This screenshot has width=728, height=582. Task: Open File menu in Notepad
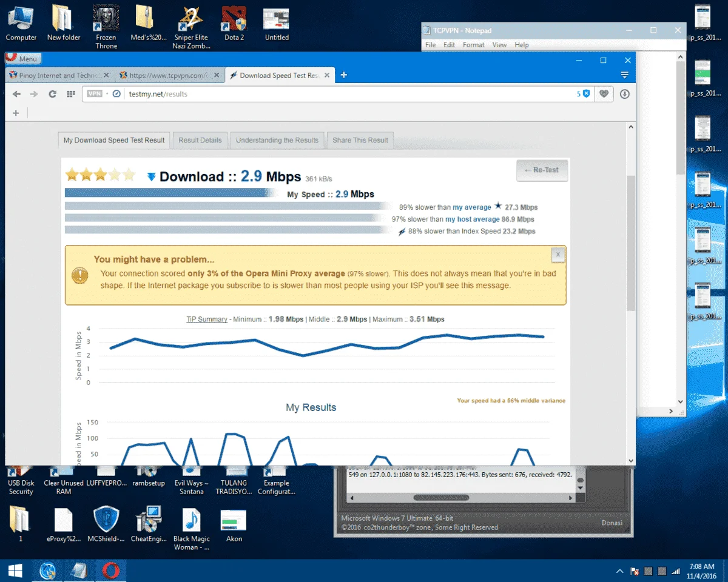click(431, 45)
